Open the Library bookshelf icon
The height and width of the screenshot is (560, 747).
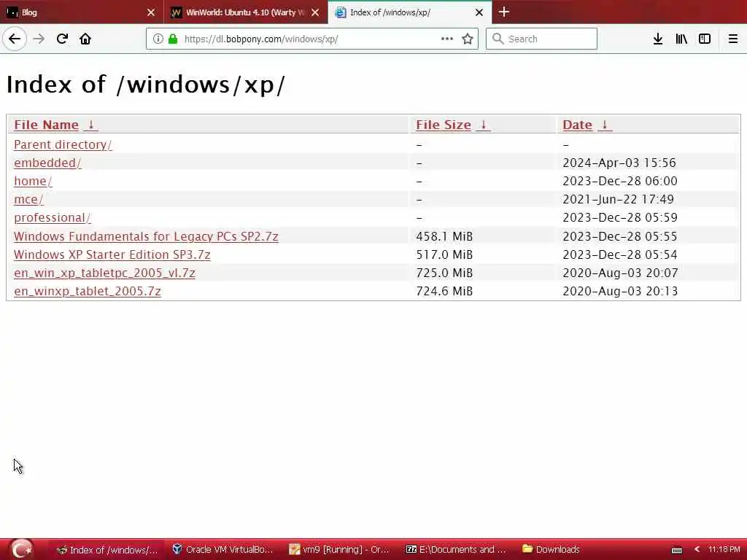pyautogui.click(x=681, y=39)
